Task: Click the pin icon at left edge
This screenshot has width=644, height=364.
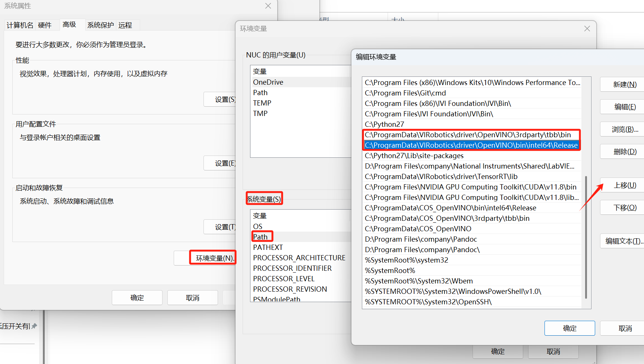Action: pos(34,326)
